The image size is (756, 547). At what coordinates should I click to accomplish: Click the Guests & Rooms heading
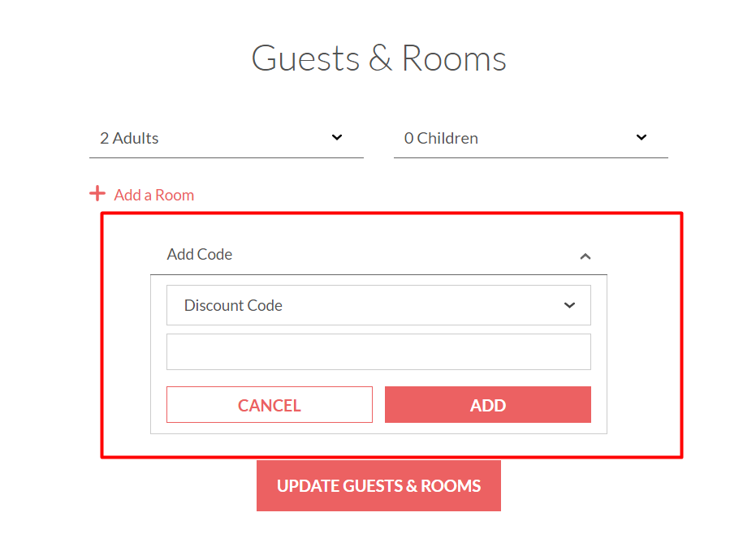click(x=378, y=58)
